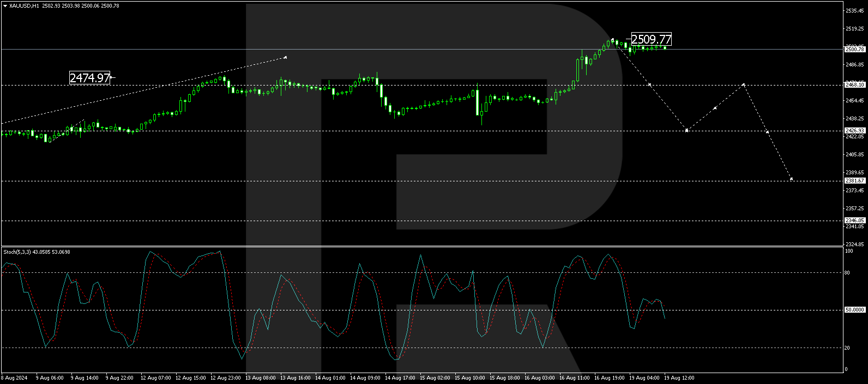This screenshot has width=868, height=384.
Task: Click the 2468.10 level tag on the price axis
Action: [x=854, y=85]
